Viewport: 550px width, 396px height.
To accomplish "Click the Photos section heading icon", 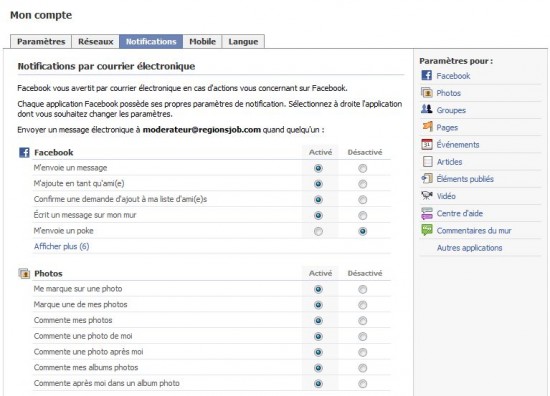I will click(24, 273).
